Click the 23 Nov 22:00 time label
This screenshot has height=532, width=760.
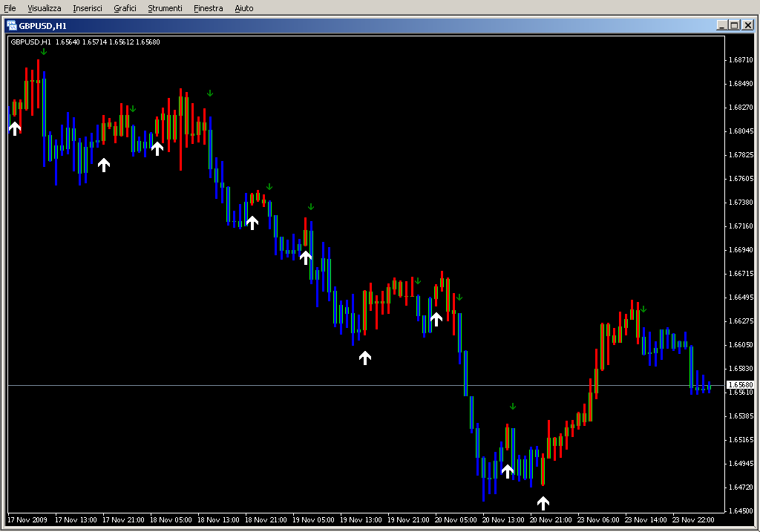pos(693,520)
